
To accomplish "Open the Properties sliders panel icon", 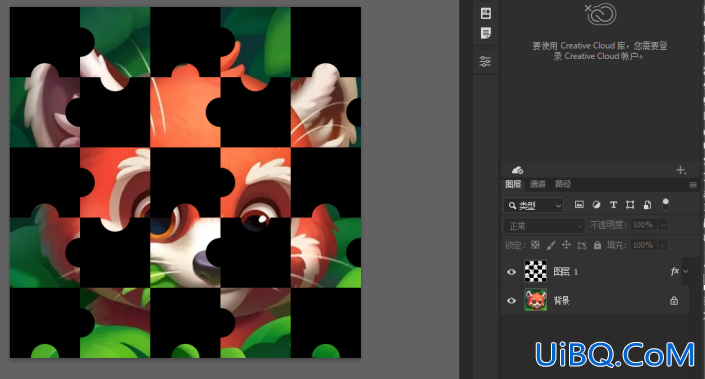I will [x=485, y=61].
